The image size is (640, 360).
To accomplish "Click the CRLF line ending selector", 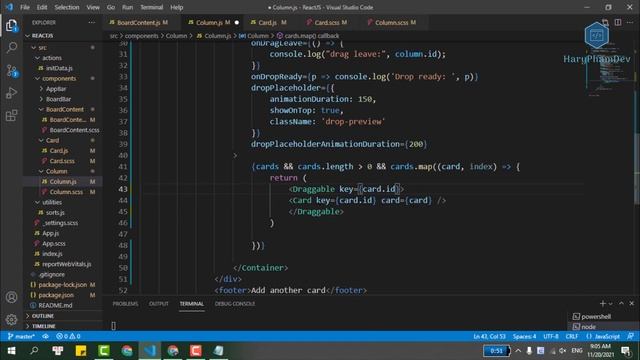I will [571, 336].
